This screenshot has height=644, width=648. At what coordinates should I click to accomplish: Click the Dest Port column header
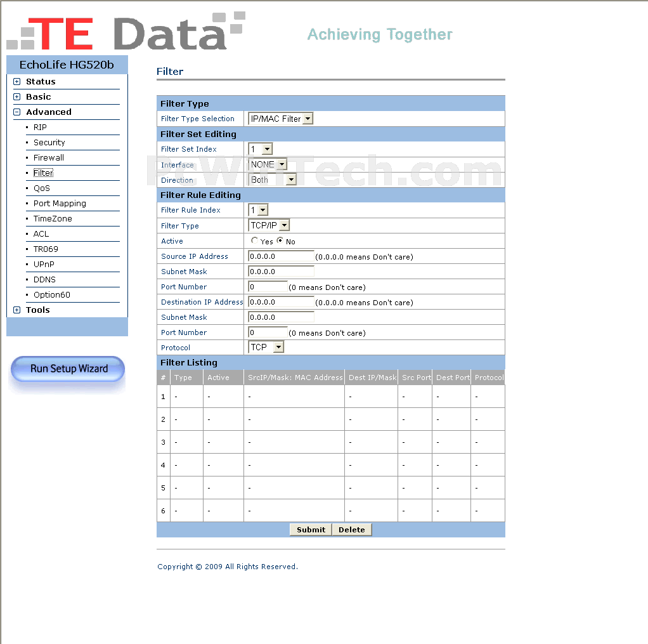pos(453,378)
